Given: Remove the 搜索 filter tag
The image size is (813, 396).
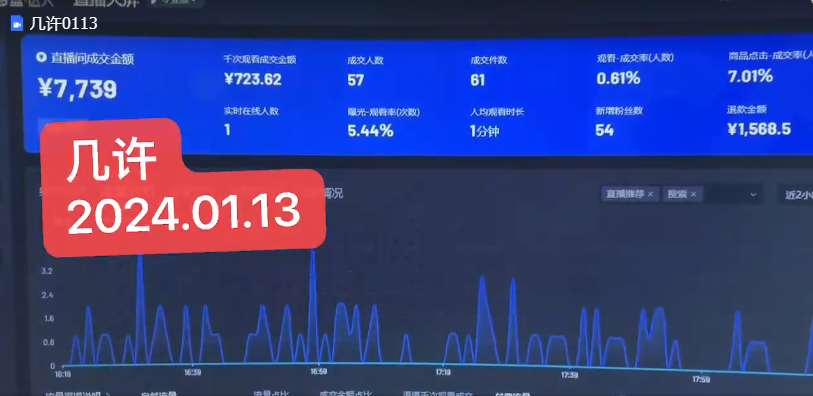Looking at the screenshot, I should [x=693, y=194].
